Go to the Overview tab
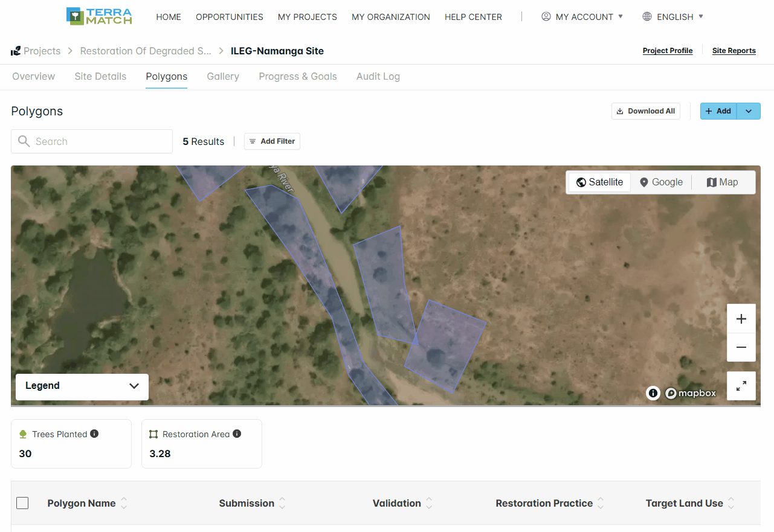This screenshot has width=774, height=532. pos(34,77)
